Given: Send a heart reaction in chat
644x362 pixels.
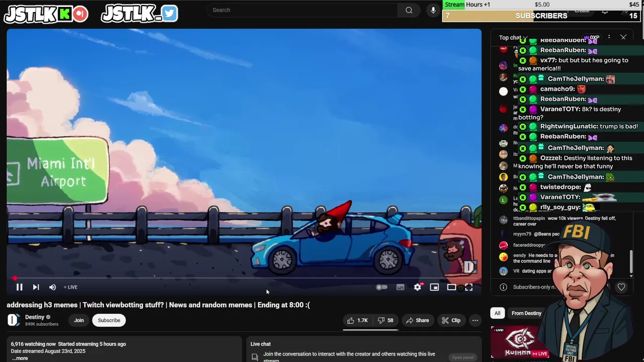Looking at the screenshot, I should 621,287.
